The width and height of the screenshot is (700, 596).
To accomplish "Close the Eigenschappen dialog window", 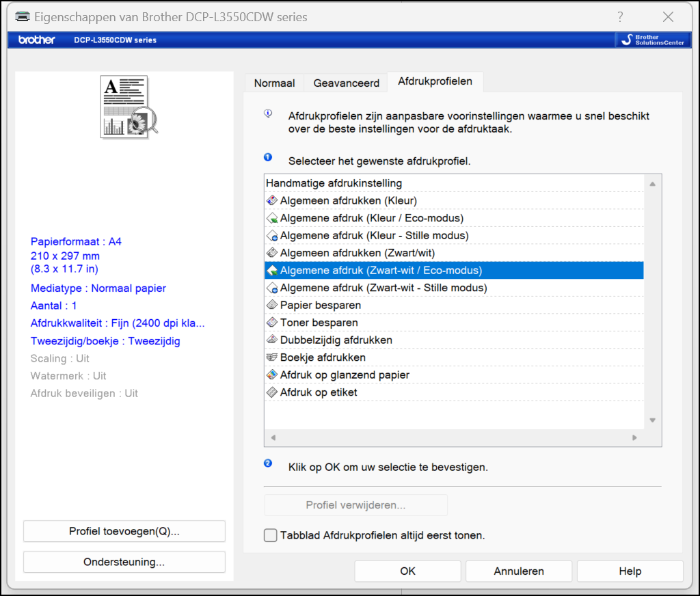I will (x=668, y=17).
